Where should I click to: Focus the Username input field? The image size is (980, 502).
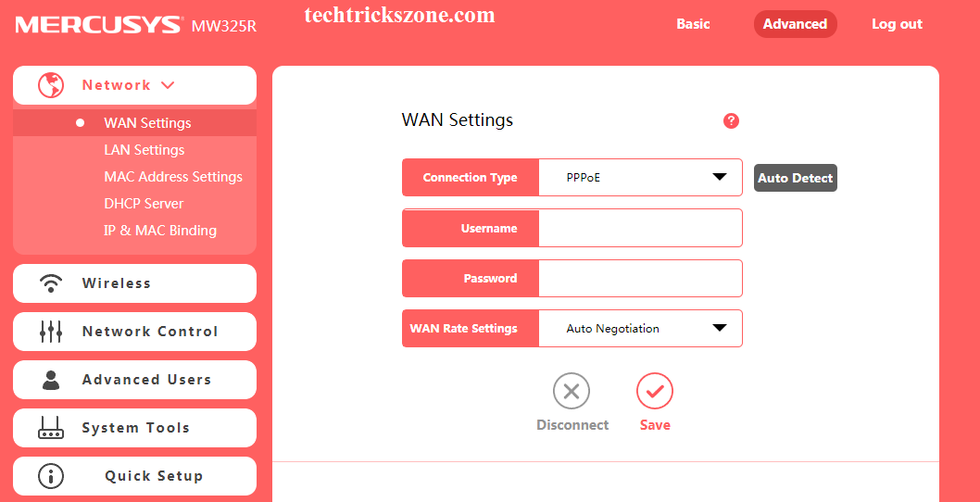tap(640, 228)
